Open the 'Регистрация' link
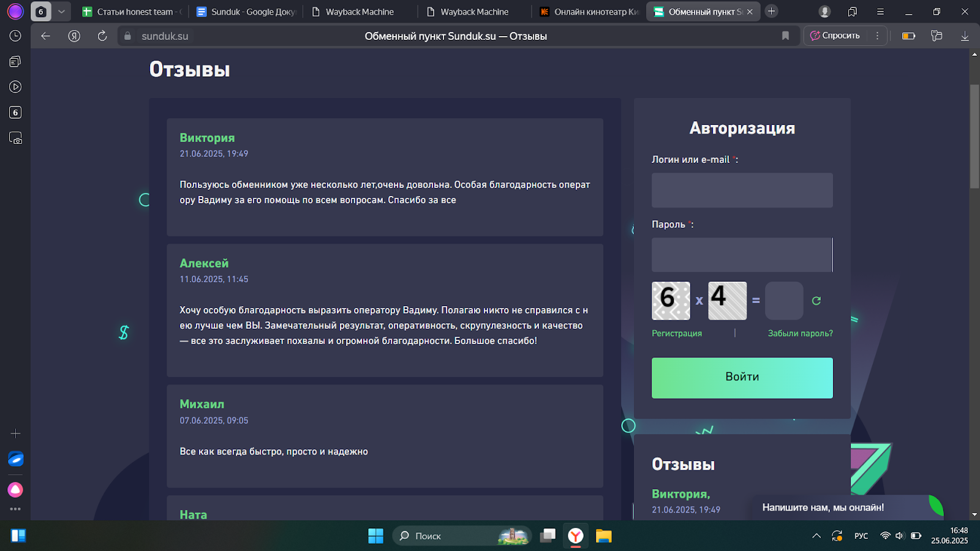 [677, 333]
